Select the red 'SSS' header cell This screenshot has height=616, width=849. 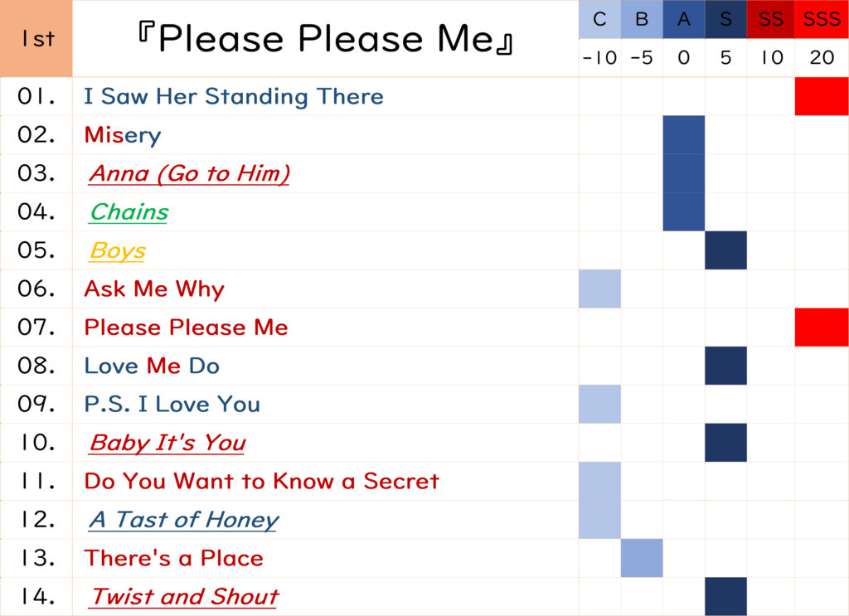822,20
